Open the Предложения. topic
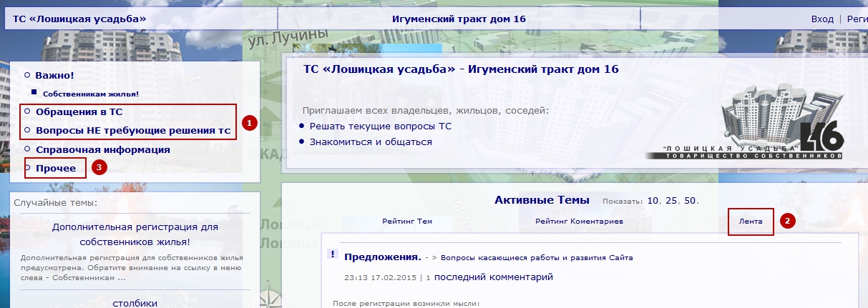This screenshot has height=308, width=868. click(x=382, y=257)
